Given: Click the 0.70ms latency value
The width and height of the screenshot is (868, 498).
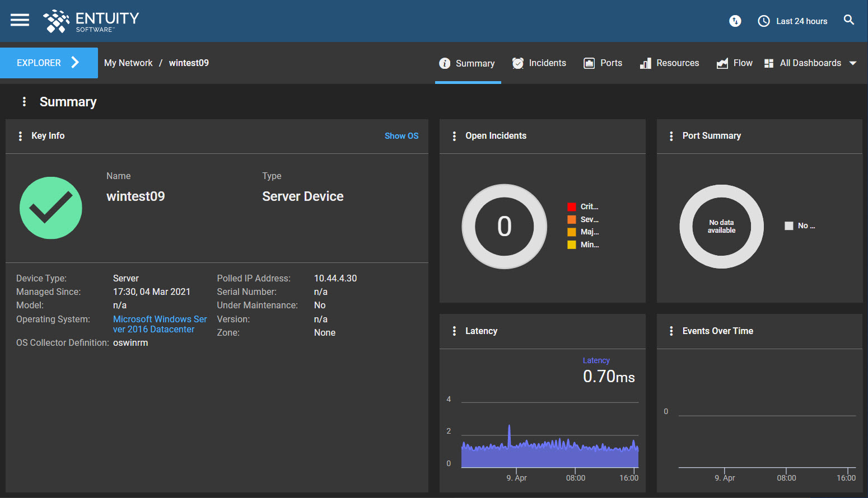Looking at the screenshot, I should tap(609, 377).
